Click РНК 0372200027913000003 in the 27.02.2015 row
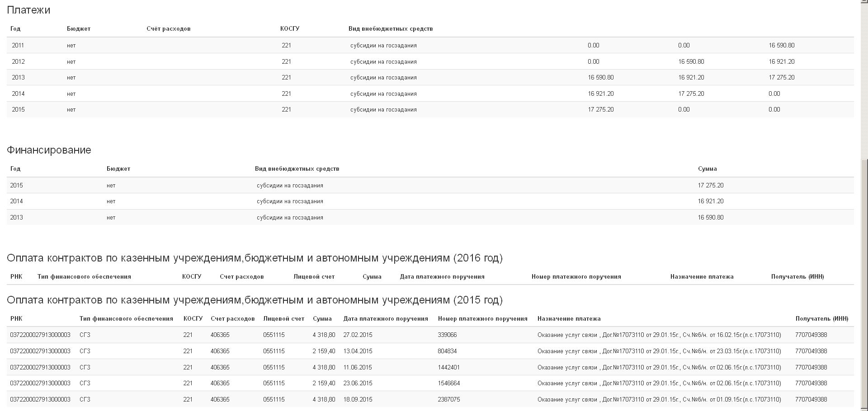The image size is (868, 411). (40, 335)
